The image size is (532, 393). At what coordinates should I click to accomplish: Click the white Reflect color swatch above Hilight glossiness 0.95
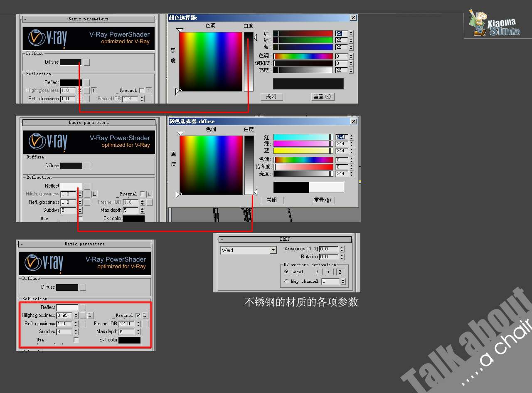click(x=67, y=307)
